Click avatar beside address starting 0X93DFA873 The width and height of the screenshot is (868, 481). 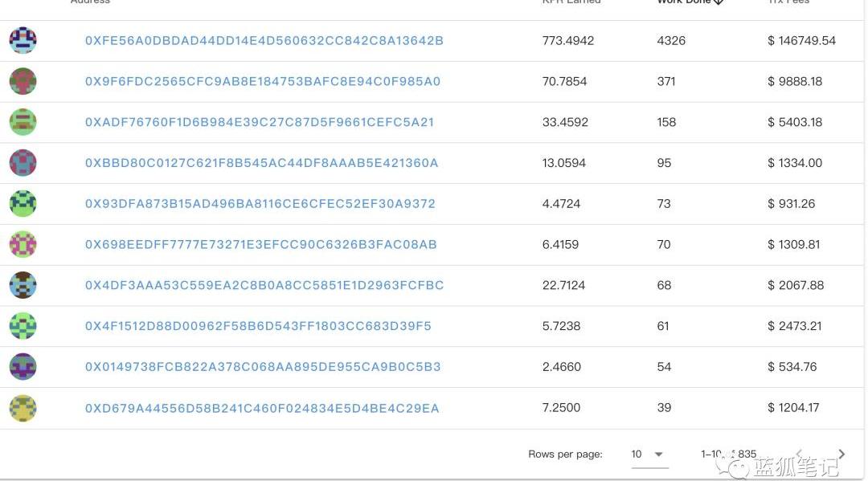click(23, 204)
